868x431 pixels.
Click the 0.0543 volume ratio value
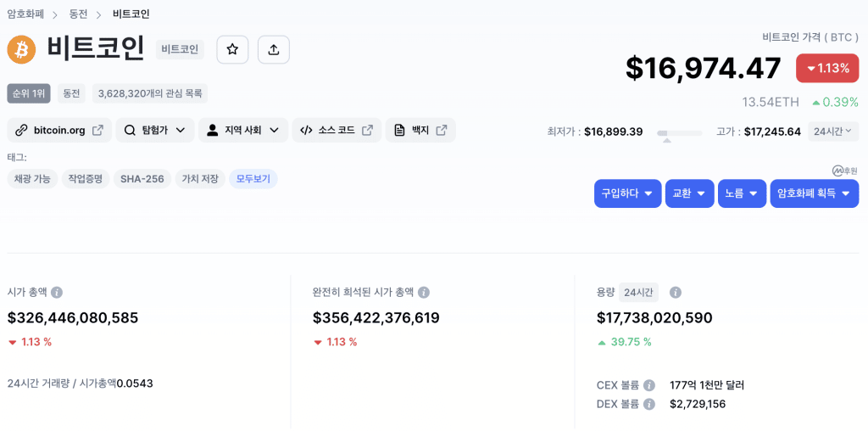(x=135, y=383)
